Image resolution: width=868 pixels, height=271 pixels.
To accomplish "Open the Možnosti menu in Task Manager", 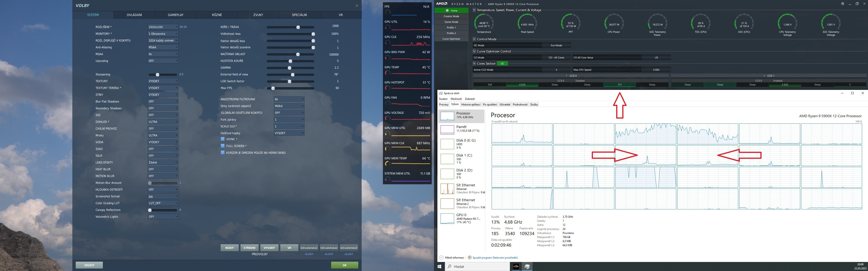I will click(x=456, y=99).
